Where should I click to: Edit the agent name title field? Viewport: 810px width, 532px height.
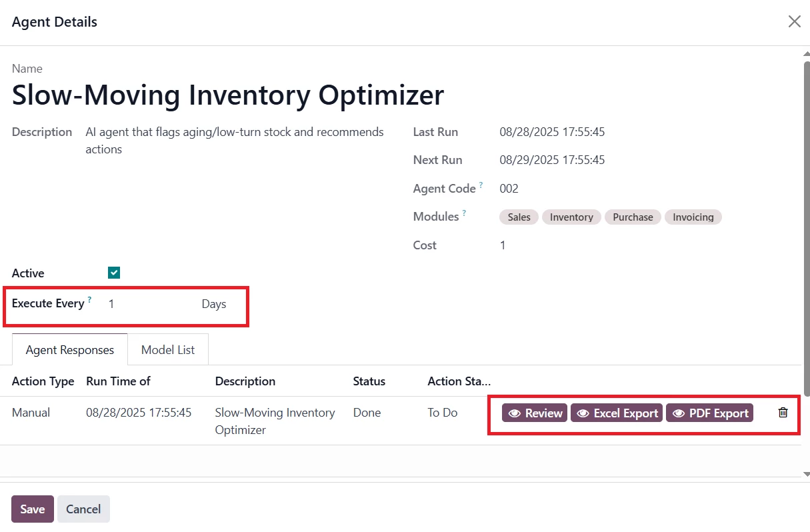click(228, 95)
